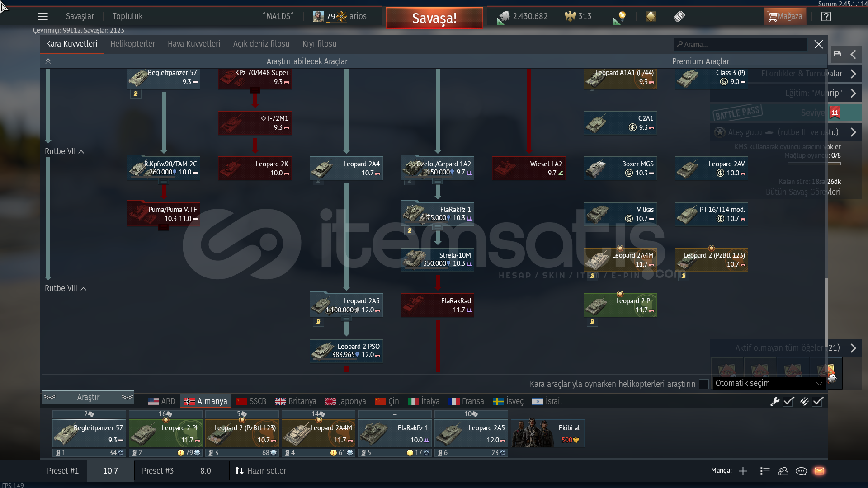Collapse the Araştır research panel
868x488 pixels.
tap(88, 397)
